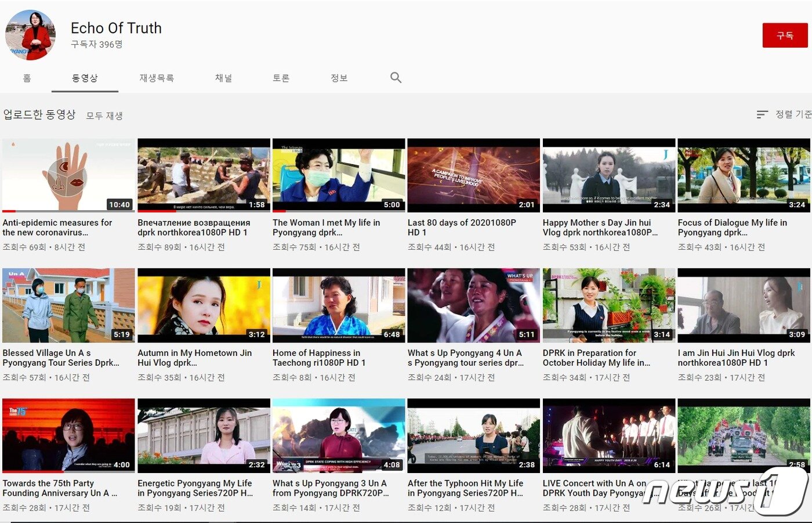
Task: Click the 모두 재생 play all link
Action: point(104,116)
